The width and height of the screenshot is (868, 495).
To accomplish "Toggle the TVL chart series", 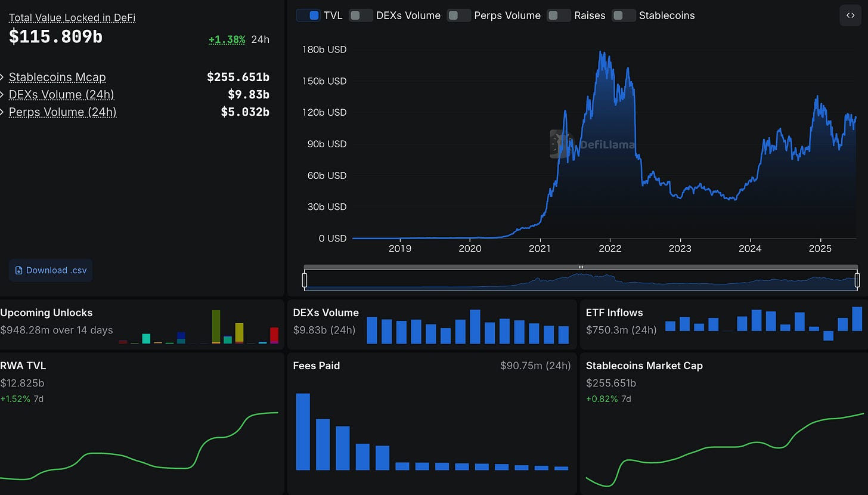I will click(308, 16).
